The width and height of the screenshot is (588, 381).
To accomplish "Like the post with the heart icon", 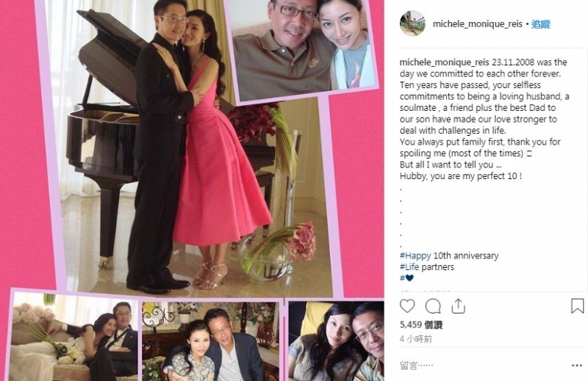I will [407, 306].
